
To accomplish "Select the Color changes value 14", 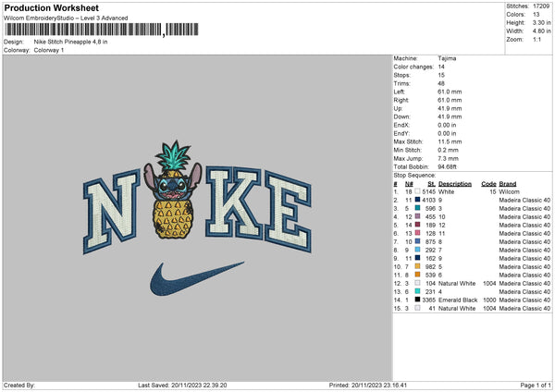I will pyautogui.click(x=441, y=67).
